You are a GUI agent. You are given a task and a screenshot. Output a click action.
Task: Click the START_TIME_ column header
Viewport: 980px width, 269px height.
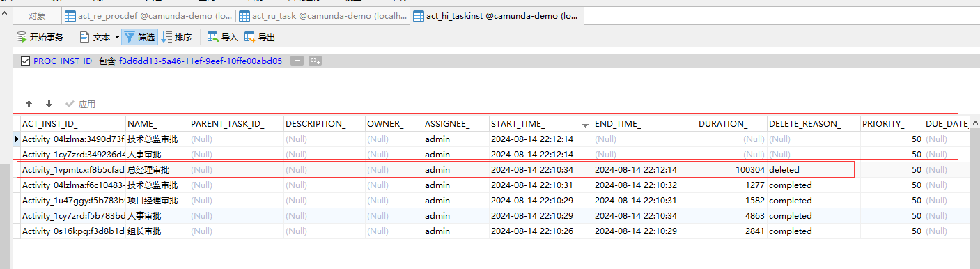pos(540,124)
